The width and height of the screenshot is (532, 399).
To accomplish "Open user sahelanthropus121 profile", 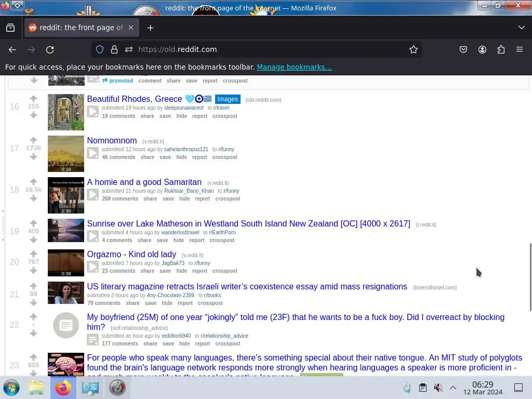I will (187, 149).
